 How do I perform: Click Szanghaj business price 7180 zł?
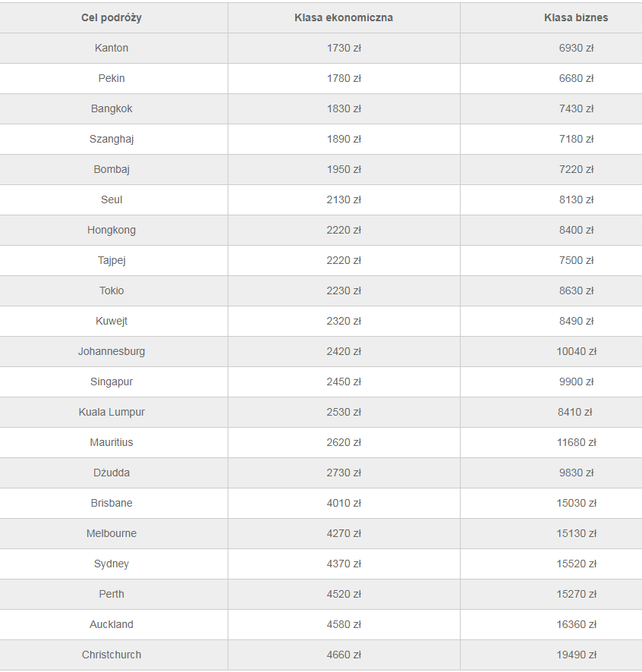576,140
